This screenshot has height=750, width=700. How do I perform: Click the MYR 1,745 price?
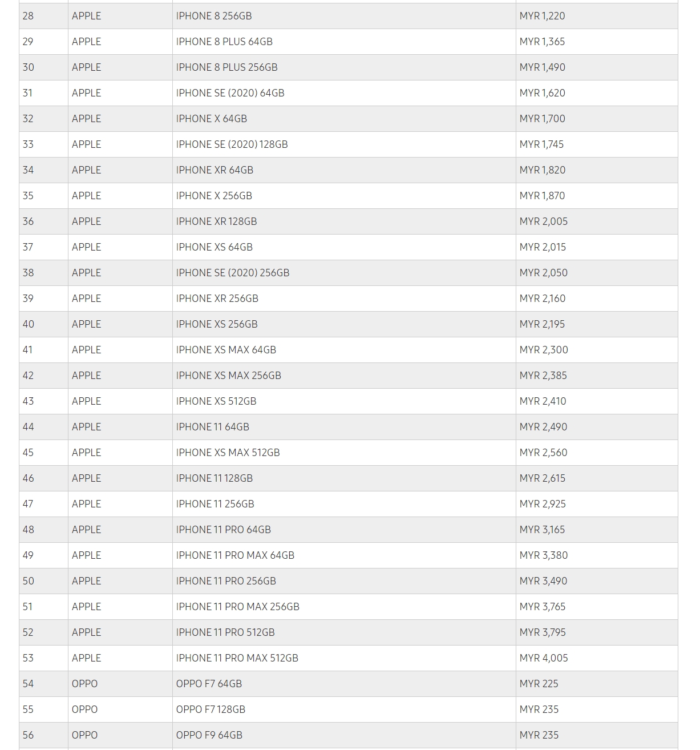tap(541, 144)
